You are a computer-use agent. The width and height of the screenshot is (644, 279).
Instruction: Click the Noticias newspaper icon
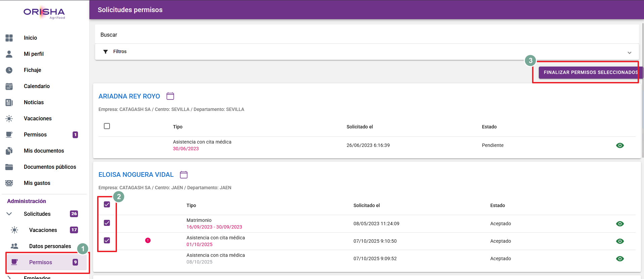pos(9,102)
